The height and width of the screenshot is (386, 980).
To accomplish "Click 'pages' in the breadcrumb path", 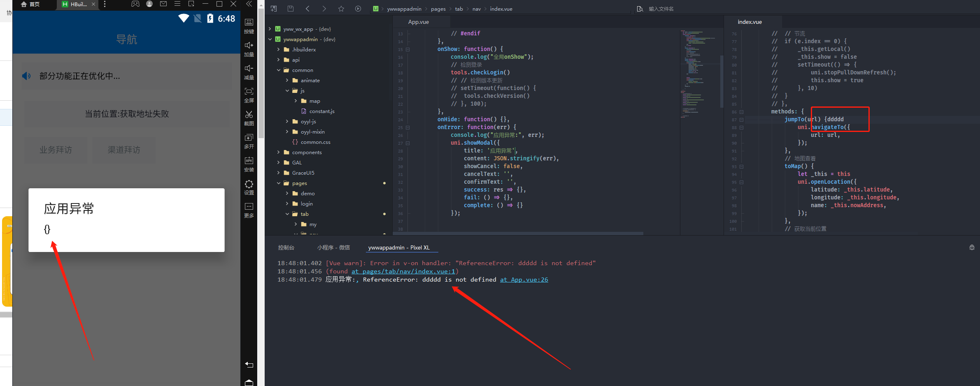I will click(438, 9).
